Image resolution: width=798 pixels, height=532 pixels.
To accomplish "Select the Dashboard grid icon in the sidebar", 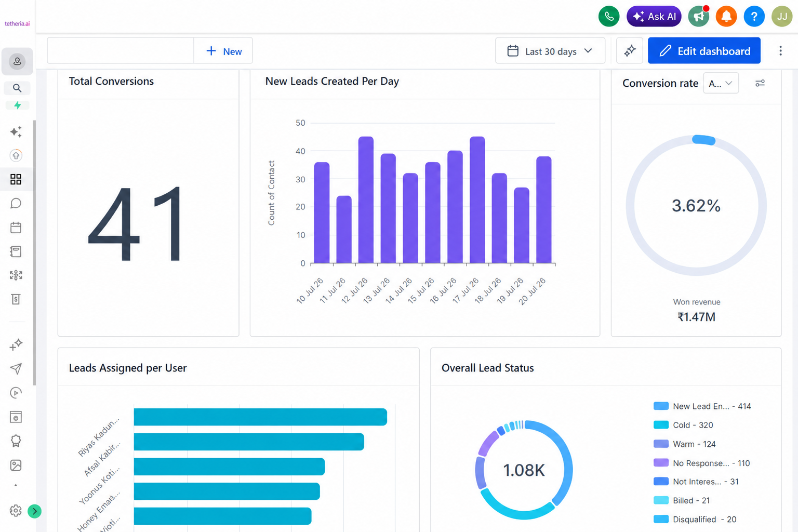I will [x=16, y=179].
